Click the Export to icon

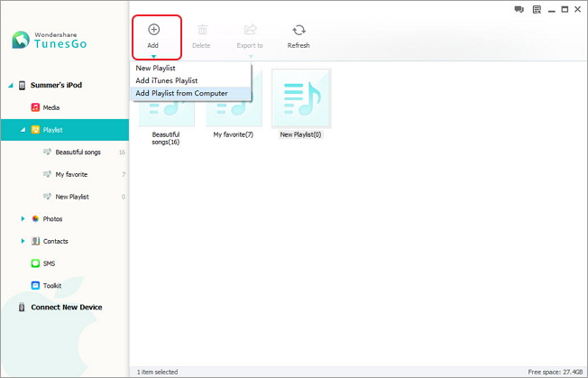pyautogui.click(x=250, y=29)
